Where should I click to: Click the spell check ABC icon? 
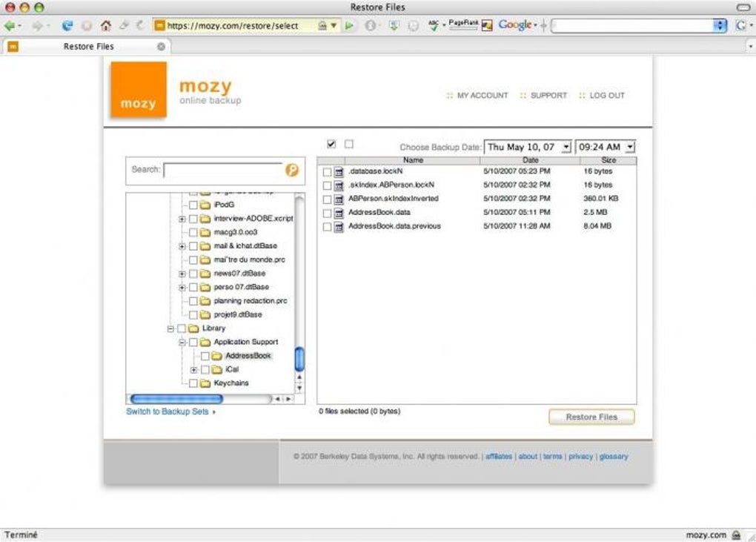434,25
